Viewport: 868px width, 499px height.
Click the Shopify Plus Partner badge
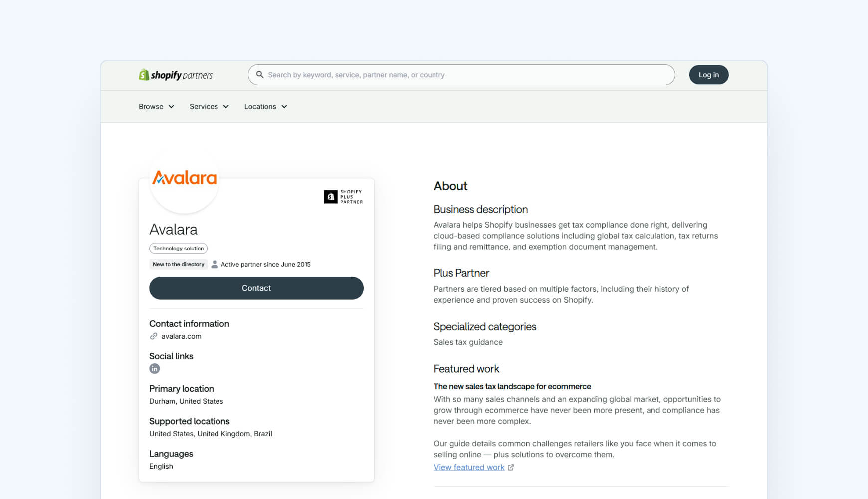[343, 197]
